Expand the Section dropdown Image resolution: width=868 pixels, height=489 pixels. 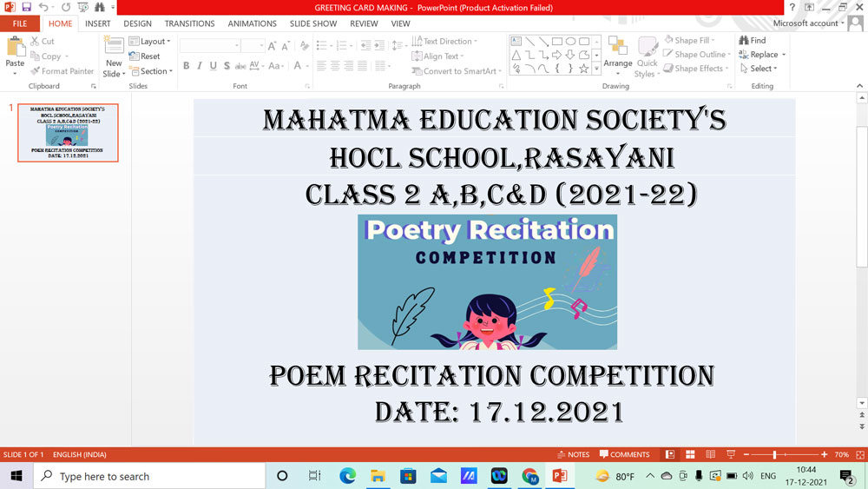pos(151,71)
